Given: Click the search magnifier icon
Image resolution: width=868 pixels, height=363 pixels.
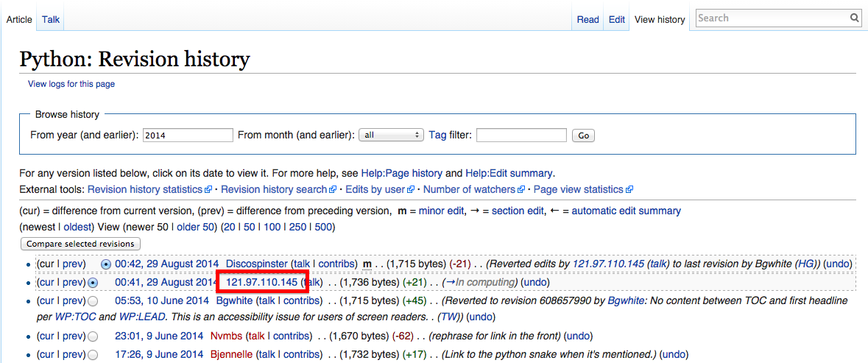Looking at the screenshot, I should (854, 18).
